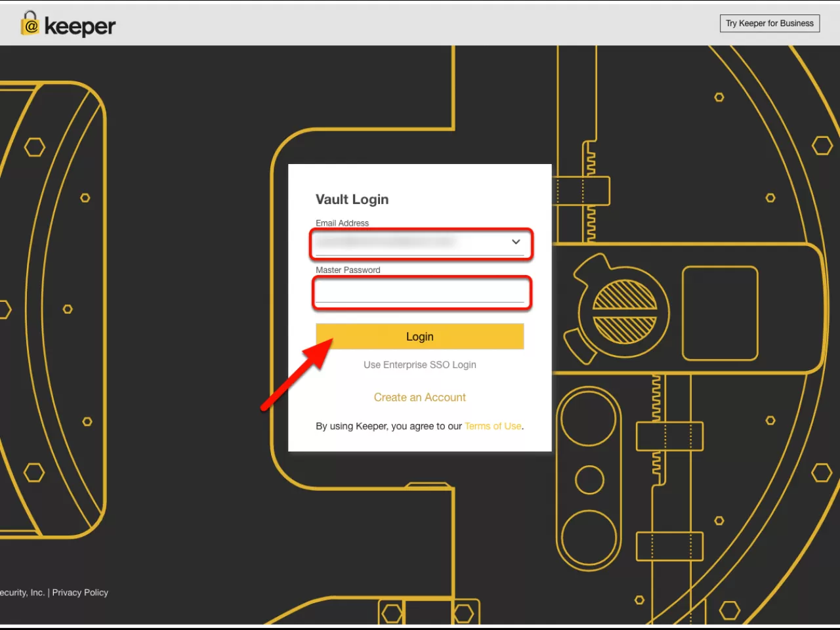Open the Terms of Use link
The width and height of the screenshot is (840, 630).
[493, 427]
